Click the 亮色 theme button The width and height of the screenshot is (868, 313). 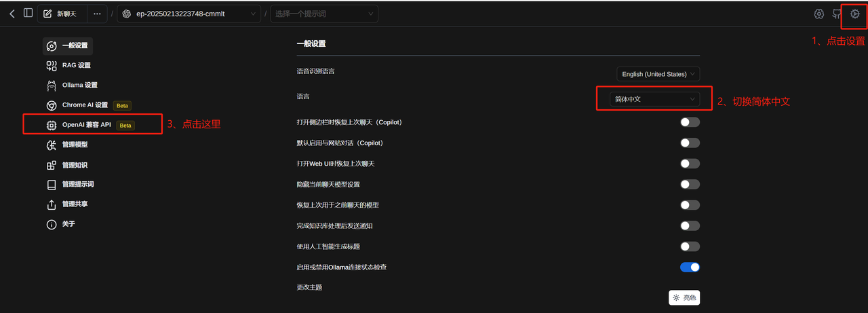point(684,297)
